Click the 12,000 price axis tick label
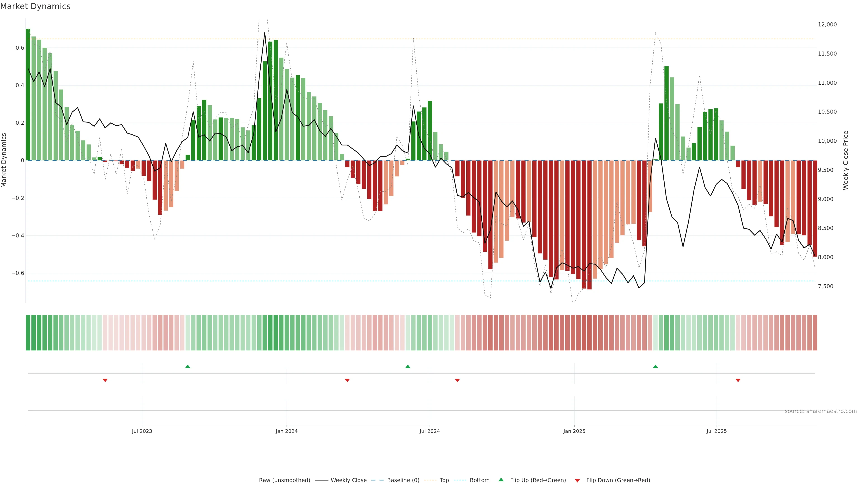Image resolution: width=868 pixels, height=488 pixels. [827, 25]
